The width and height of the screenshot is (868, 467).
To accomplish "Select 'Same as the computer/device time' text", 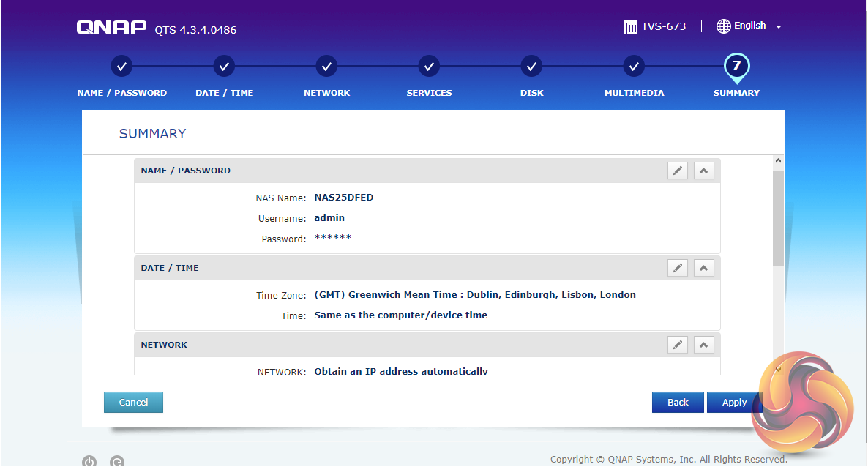I will pyautogui.click(x=401, y=315).
